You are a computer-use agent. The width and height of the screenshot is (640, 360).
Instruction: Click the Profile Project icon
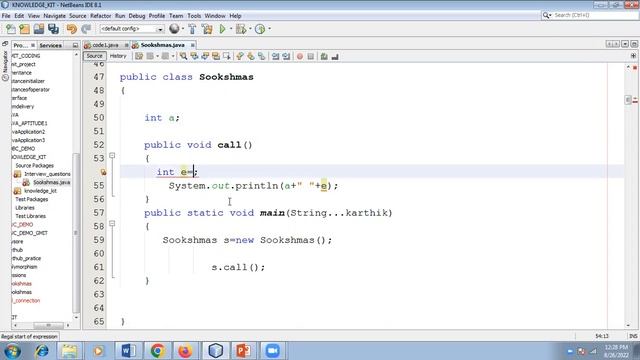(x=260, y=29)
